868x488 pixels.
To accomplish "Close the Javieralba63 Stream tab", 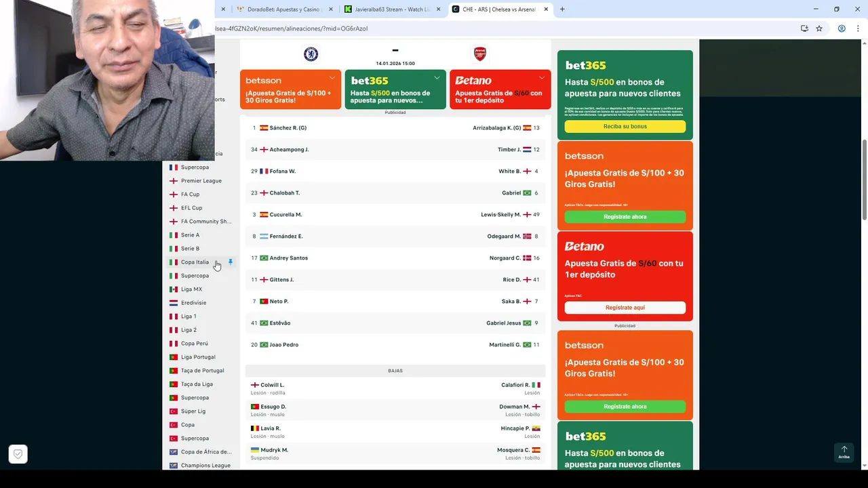I will click(438, 9).
